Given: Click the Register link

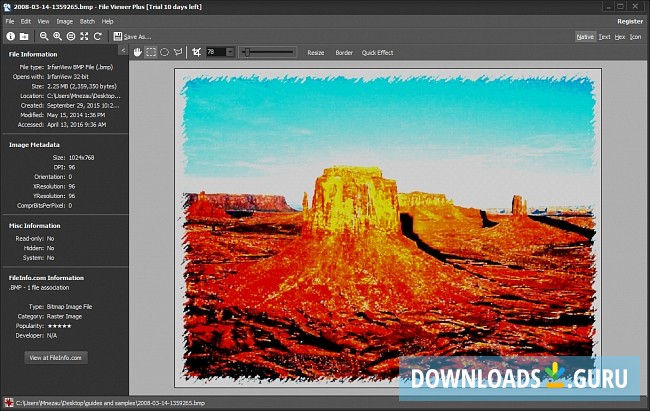Looking at the screenshot, I should pyautogui.click(x=630, y=22).
